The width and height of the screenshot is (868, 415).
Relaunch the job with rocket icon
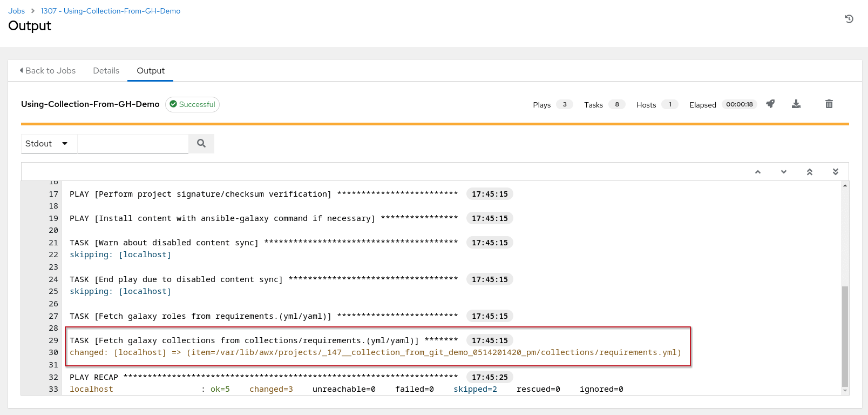tap(770, 104)
